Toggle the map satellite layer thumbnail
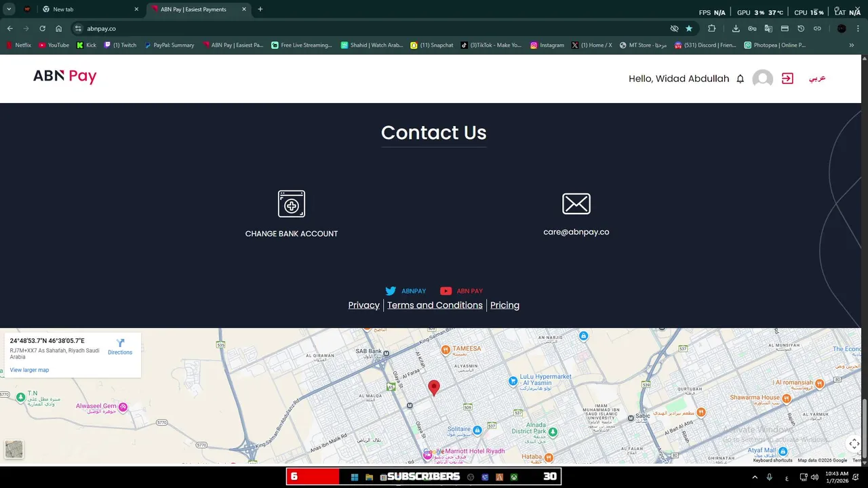868x488 pixels. click(x=14, y=449)
